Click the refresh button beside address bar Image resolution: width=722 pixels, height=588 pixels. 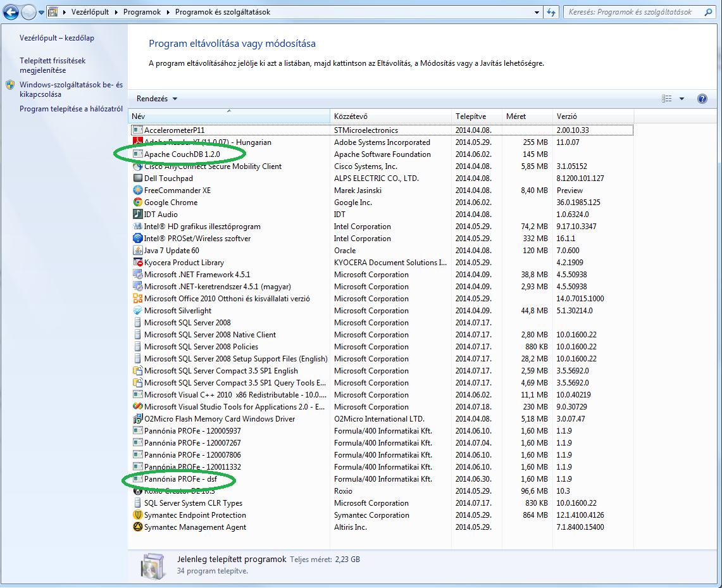(551, 13)
